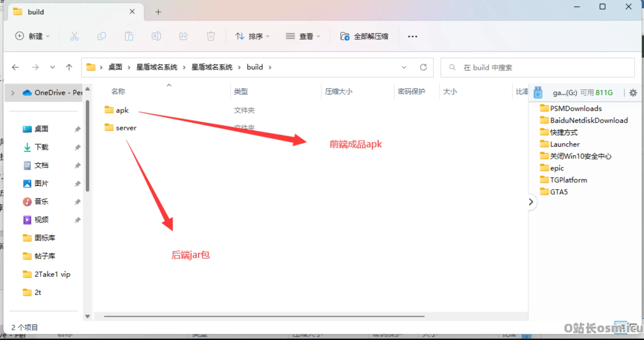644x340 pixels.
Task: Navigate up one folder level
Action: coord(69,67)
